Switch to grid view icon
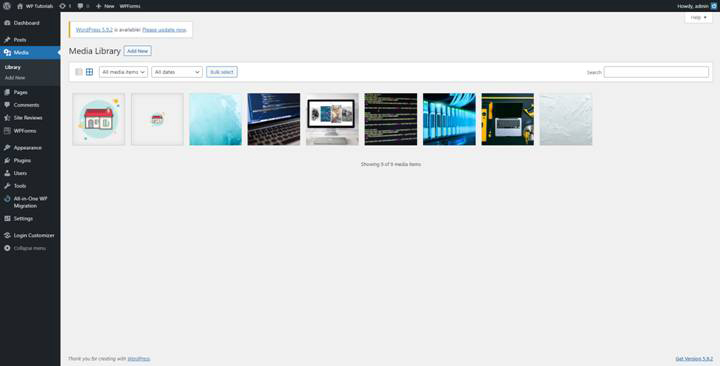720x366 pixels. [90, 72]
